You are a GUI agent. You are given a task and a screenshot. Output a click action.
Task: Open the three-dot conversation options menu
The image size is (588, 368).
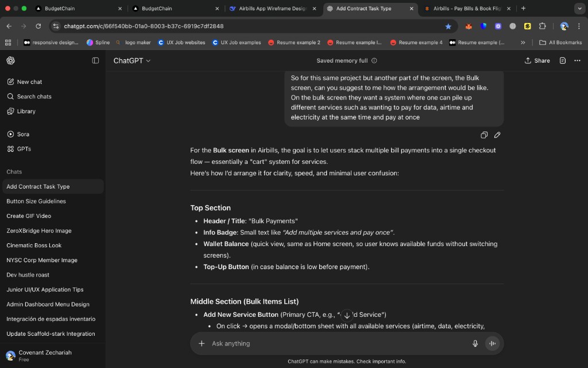coord(577,60)
